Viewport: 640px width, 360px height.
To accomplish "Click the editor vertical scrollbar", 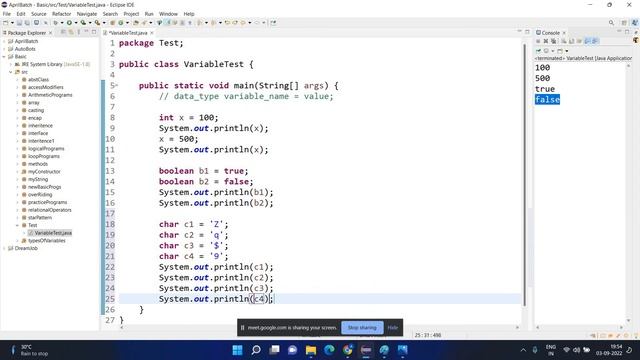I will (x=525, y=175).
